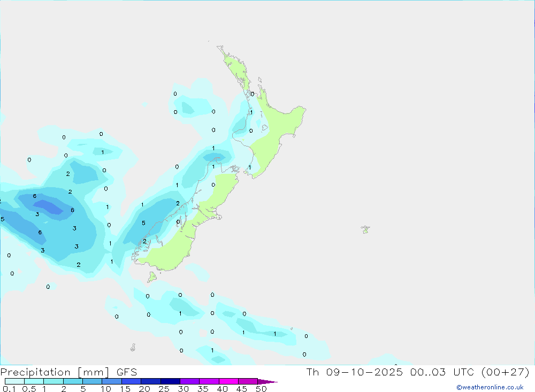Select the 1–2 mm legend color swatch
The image size is (535, 392).
[x=53, y=381]
